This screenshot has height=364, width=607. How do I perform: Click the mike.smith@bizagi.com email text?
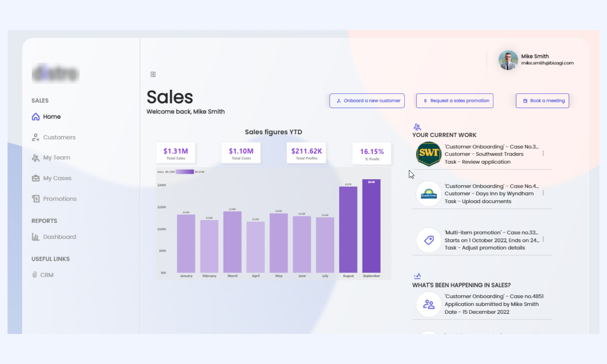tap(548, 63)
